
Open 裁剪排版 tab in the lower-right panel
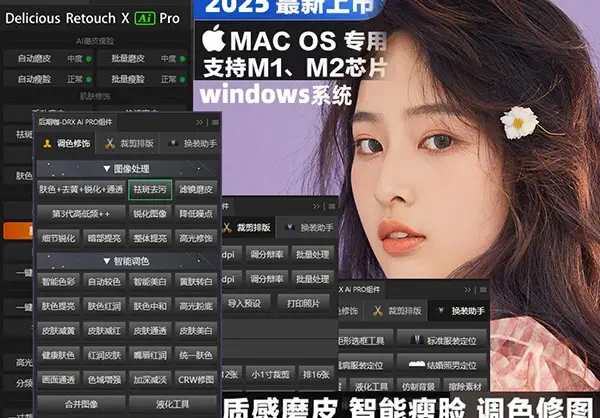point(396,311)
